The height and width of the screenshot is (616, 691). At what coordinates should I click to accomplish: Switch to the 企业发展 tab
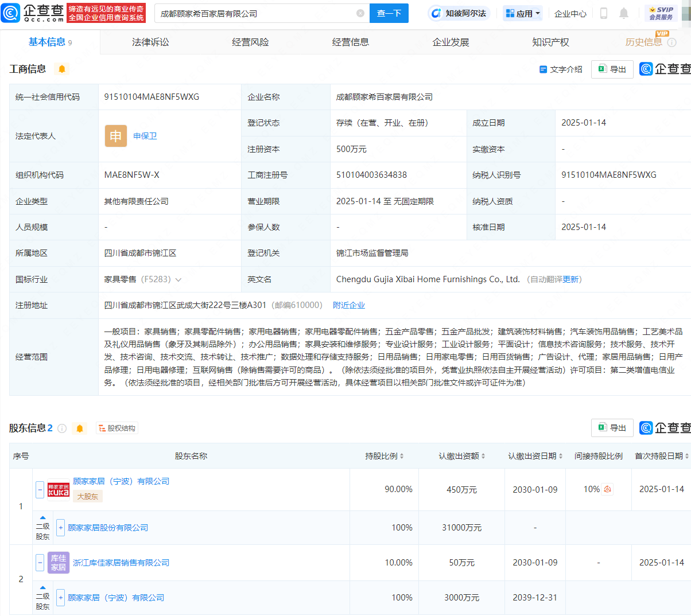[x=451, y=42]
